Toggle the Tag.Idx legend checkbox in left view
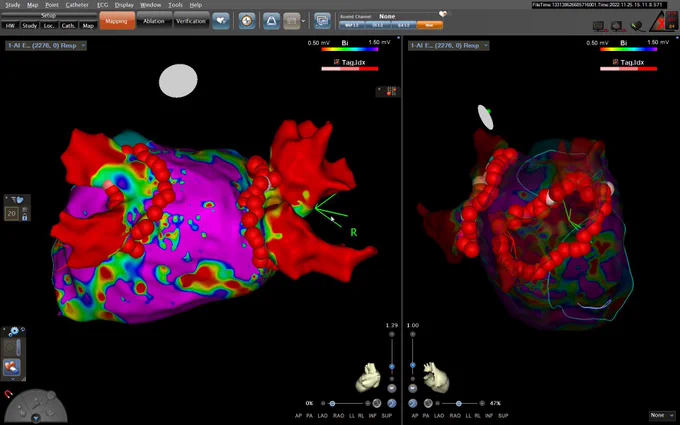The image size is (680, 425). click(x=337, y=62)
